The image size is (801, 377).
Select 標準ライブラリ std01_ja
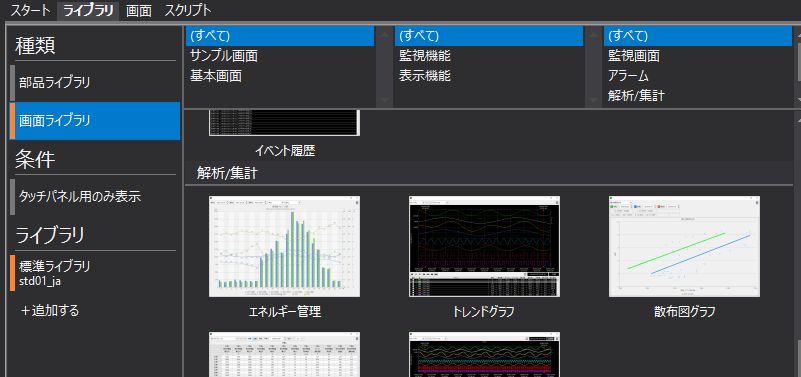(95, 273)
